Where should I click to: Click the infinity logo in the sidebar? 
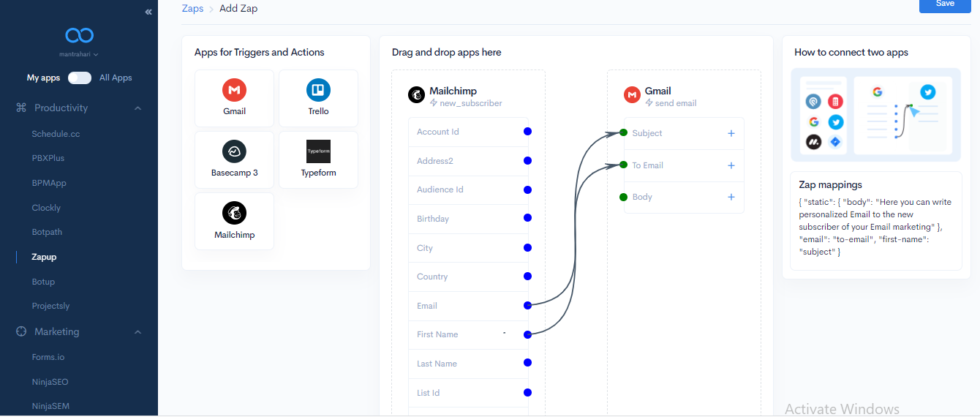coord(79,35)
